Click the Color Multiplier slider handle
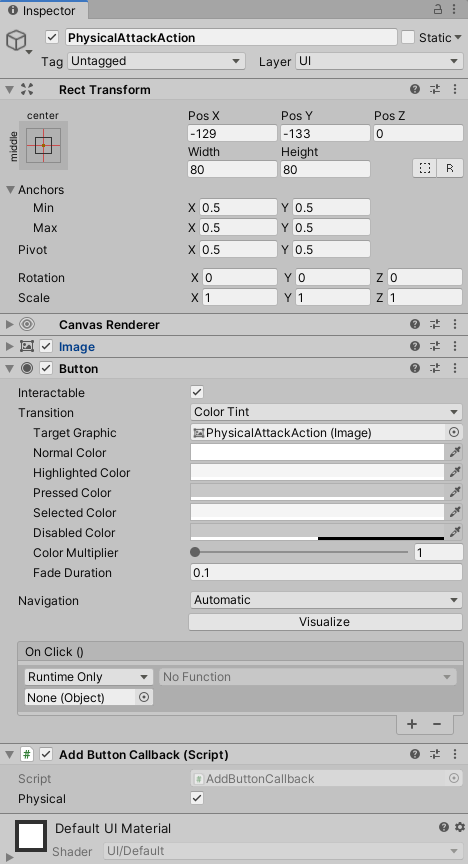The height and width of the screenshot is (864, 468). pyautogui.click(x=195, y=553)
